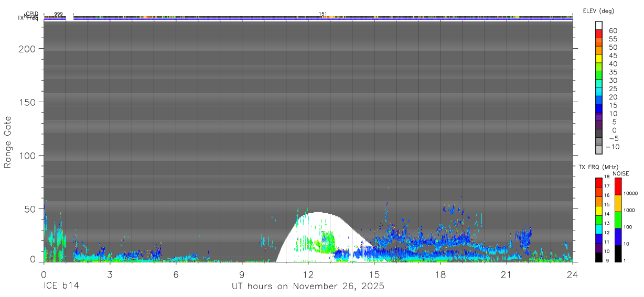Click the x-axis tick label '3'

coord(110,274)
